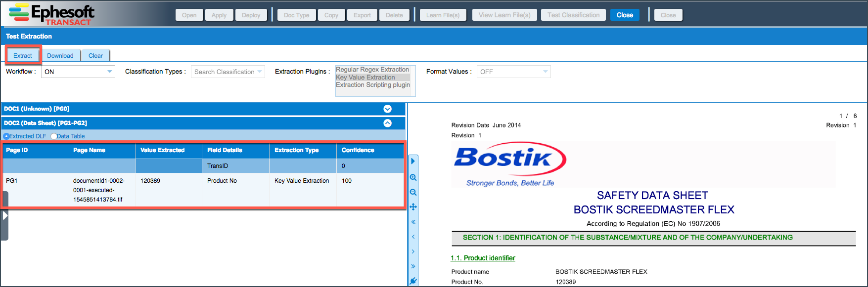Screen dimensions: 868x287
Task: Open the Classification Types search dropdown
Action: coord(228,72)
